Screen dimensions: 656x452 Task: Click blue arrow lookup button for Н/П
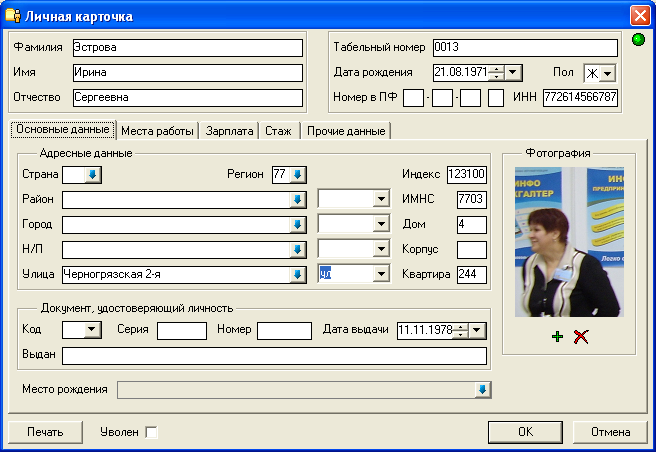297,250
